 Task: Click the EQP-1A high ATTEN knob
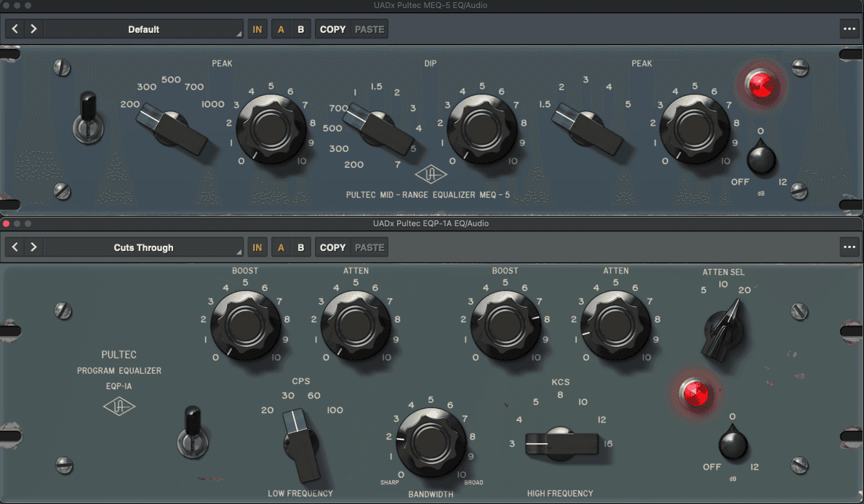tap(616, 326)
